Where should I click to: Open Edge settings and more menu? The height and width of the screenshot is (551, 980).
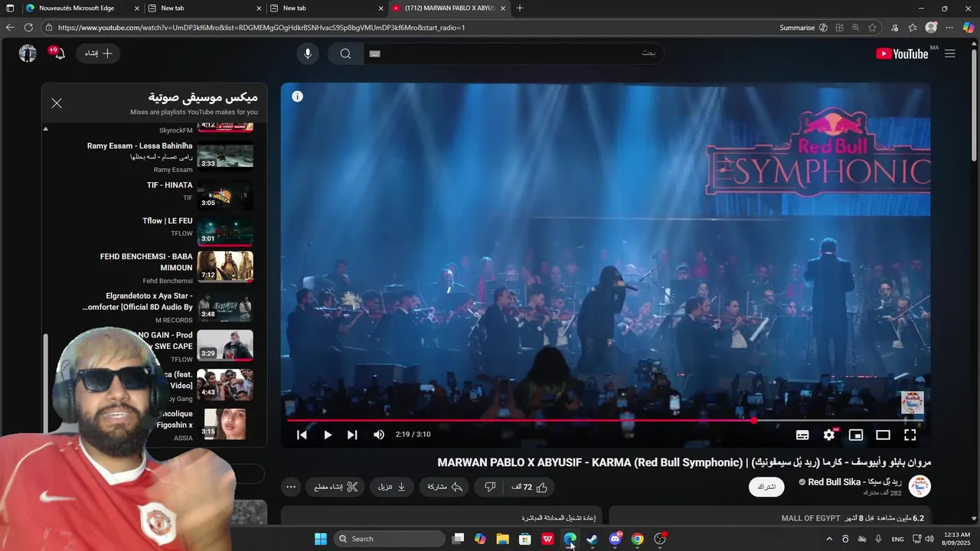(x=949, y=28)
